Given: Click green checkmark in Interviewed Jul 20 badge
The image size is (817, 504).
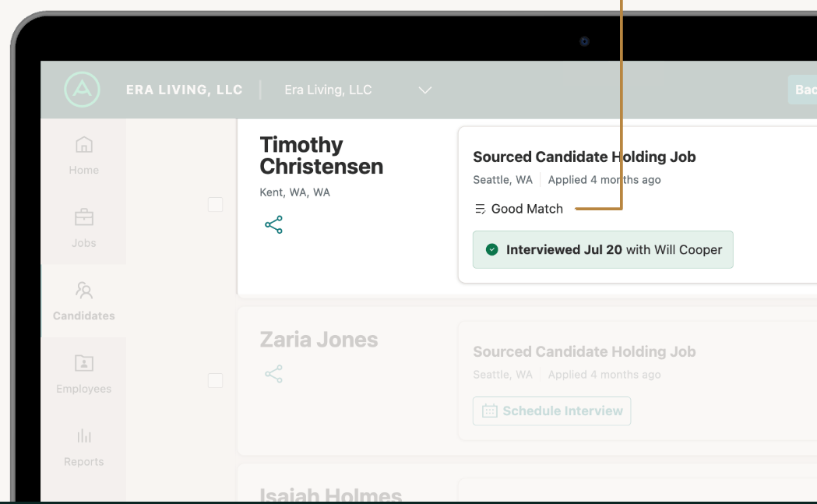Looking at the screenshot, I should [x=491, y=250].
